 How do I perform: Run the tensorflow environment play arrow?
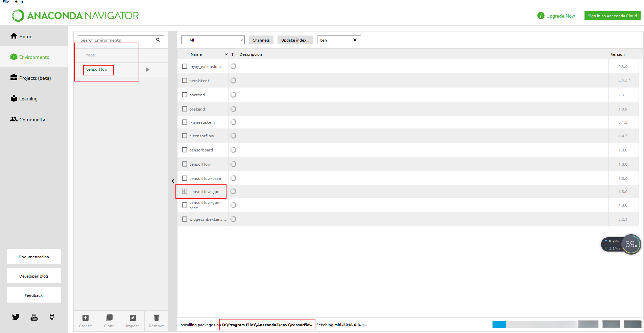147,70
